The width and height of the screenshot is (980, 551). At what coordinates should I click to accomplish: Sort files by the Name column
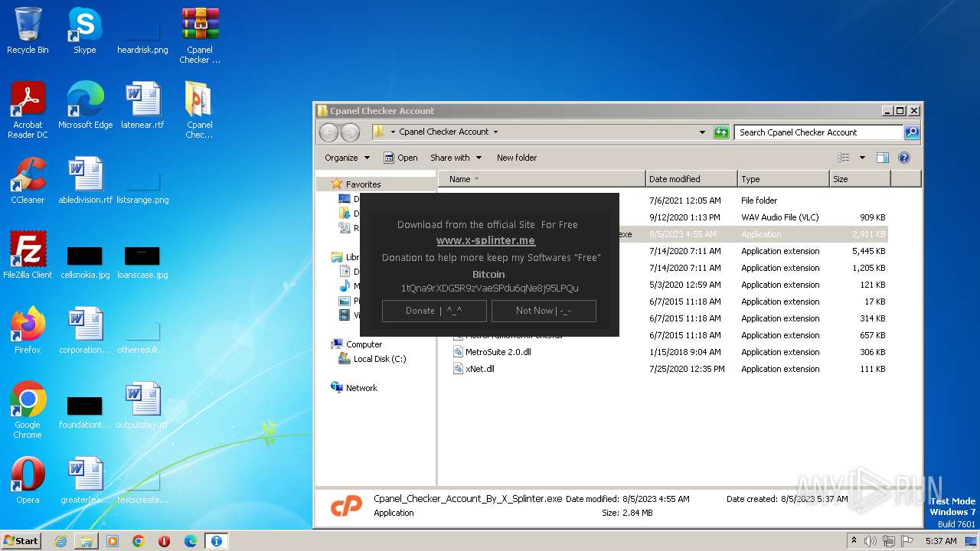542,179
